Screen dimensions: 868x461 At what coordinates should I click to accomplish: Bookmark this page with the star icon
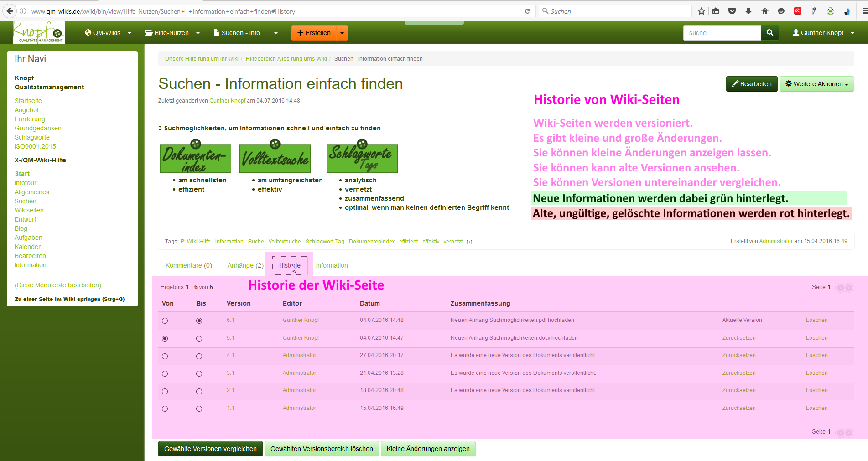pyautogui.click(x=701, y=11)
